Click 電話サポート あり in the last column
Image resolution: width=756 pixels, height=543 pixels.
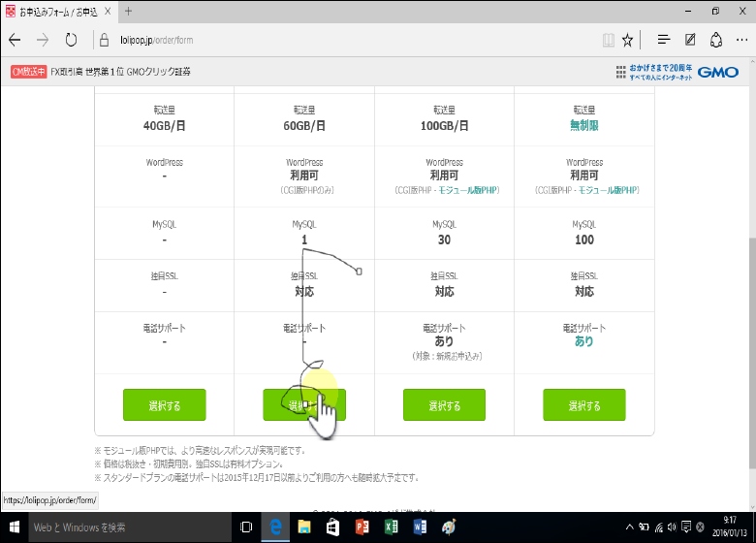tap(584, 341)
